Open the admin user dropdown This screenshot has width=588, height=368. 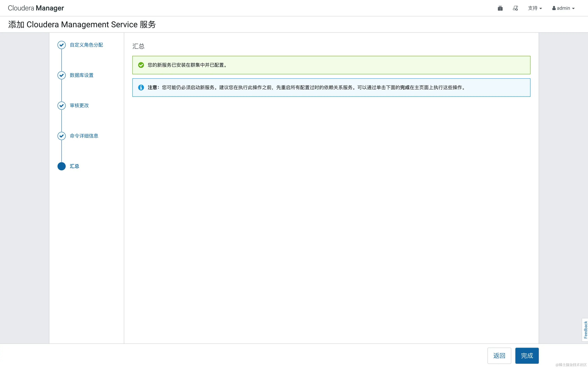click(563, 8)
